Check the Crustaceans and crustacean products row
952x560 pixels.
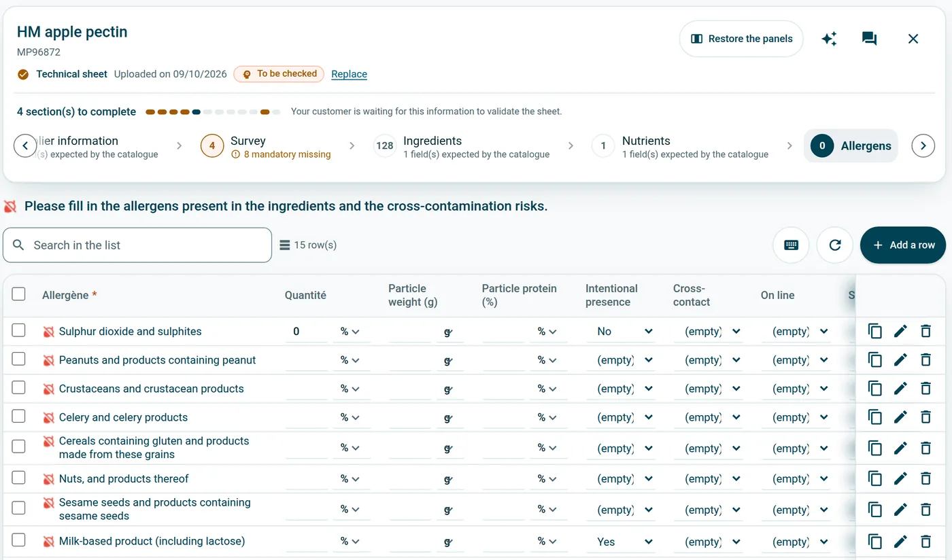19,387
